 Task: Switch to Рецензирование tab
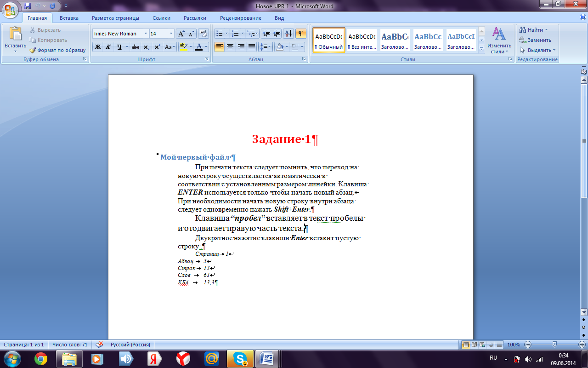tap(240, 18)
